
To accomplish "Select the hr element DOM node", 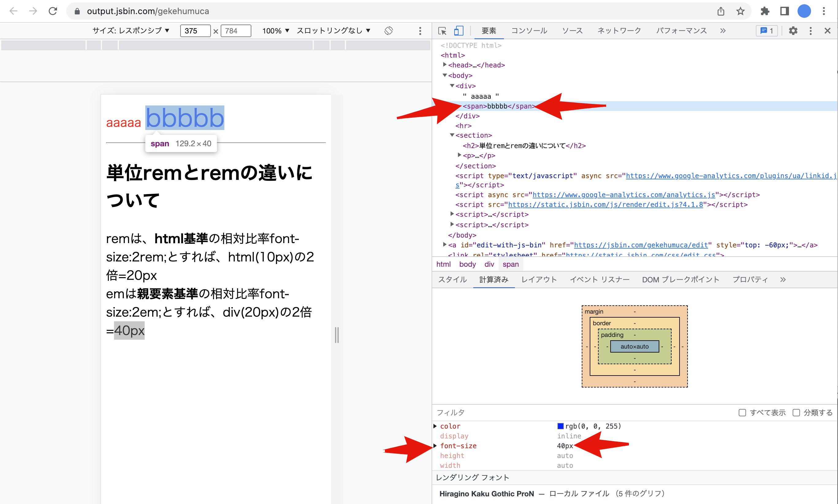I will point(463,126).
